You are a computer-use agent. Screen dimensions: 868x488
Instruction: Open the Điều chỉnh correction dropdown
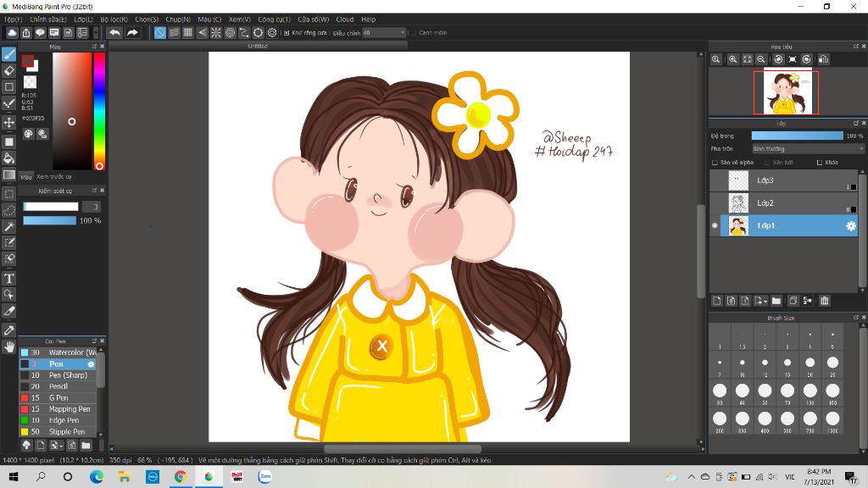pos(384,33)
